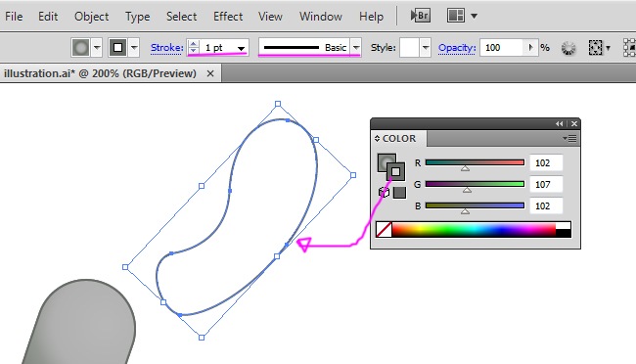The height and width of the screenshot is (364, 636).
Task: Click the Recolor Artwork wheel icon
Action: tap(568, 48)
